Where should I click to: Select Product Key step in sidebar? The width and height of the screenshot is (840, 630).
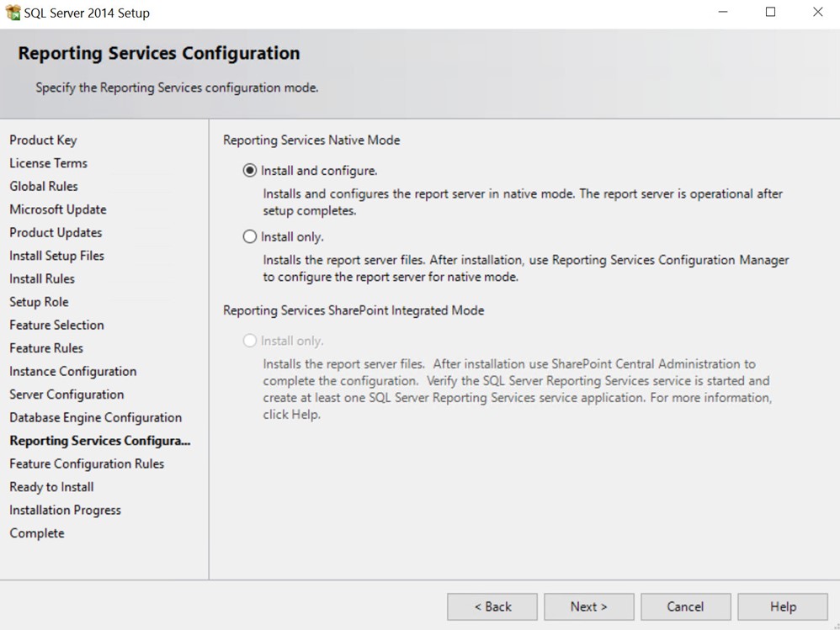[x=44, y=140]
